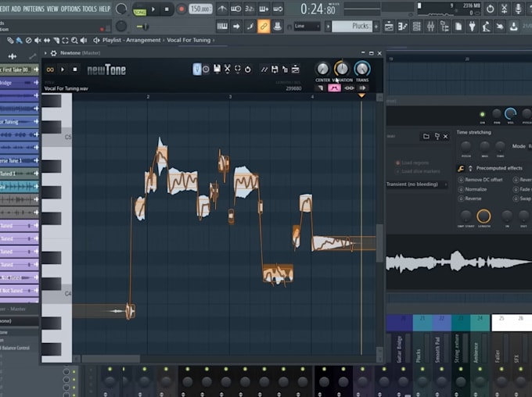Image resolution: width=532 pixels, height=397 pixels.
Task: Click the render download icon in toolbar
Action: click(514, 26)
